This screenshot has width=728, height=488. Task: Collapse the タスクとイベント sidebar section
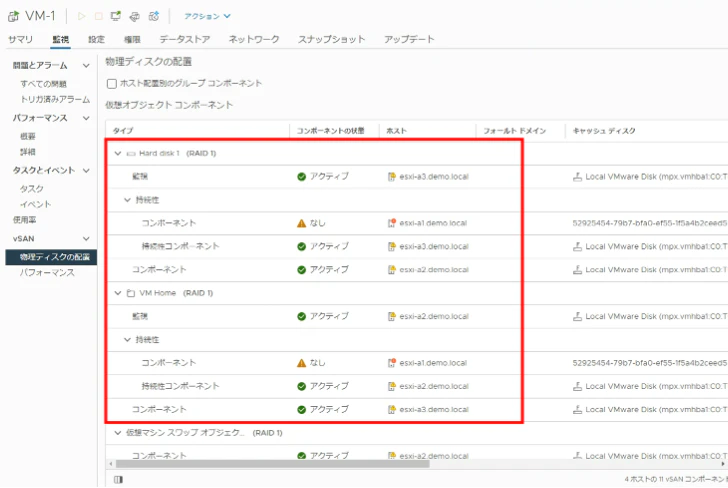86,170
